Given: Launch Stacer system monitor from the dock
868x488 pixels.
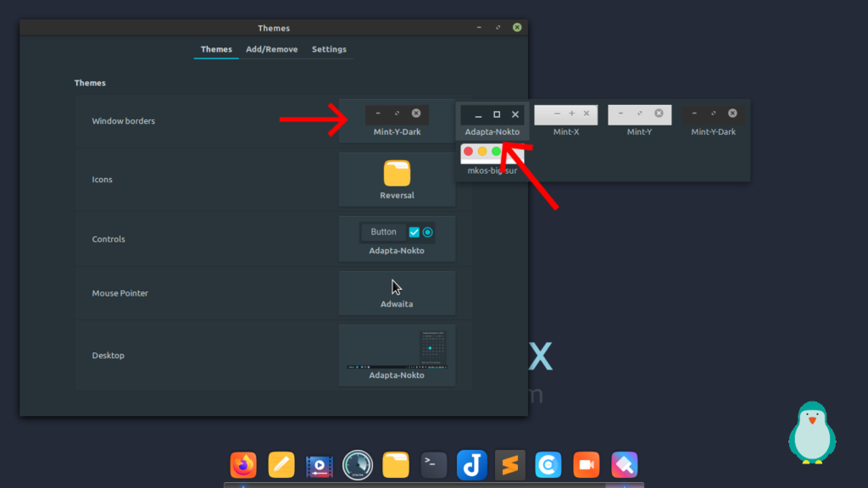Looking at the screenshot, I should coord(358,465).
